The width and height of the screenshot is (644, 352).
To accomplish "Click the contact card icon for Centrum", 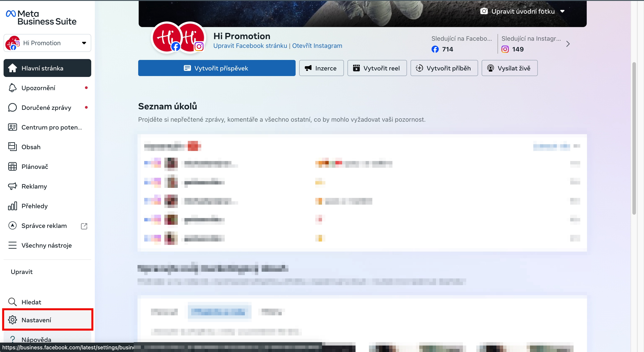I will point(13,127).
